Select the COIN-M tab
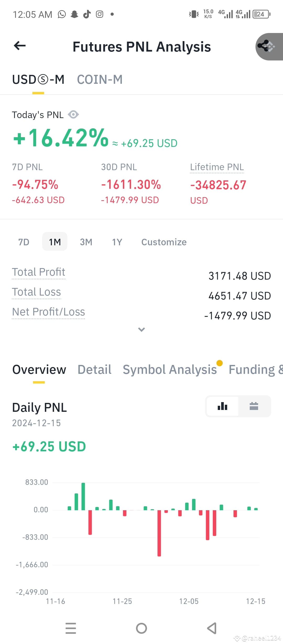283x644 pixels. pos(100,80)
